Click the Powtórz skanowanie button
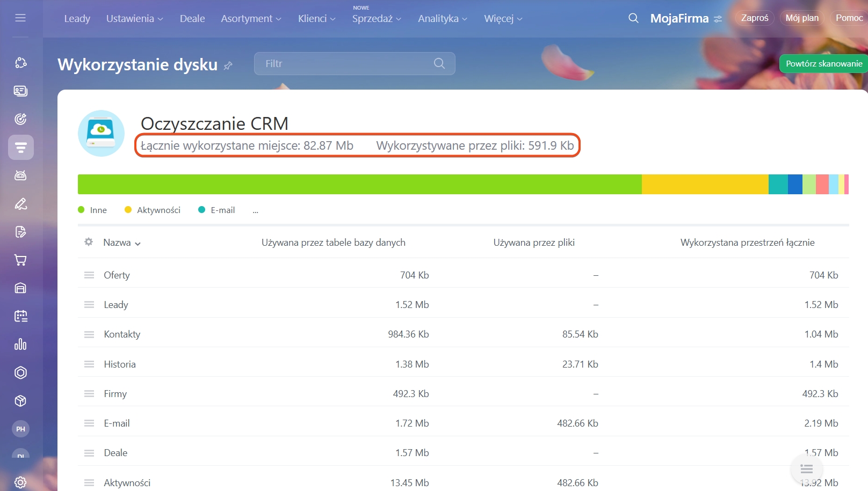Image resolution: width=868 pixels, height=491 pixels. click(823, 64)
